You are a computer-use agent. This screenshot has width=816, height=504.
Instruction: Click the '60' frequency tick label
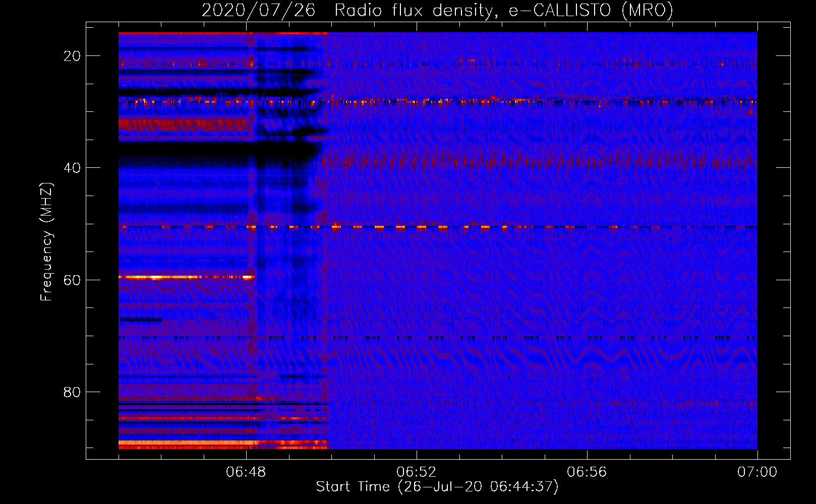point(72,280)
